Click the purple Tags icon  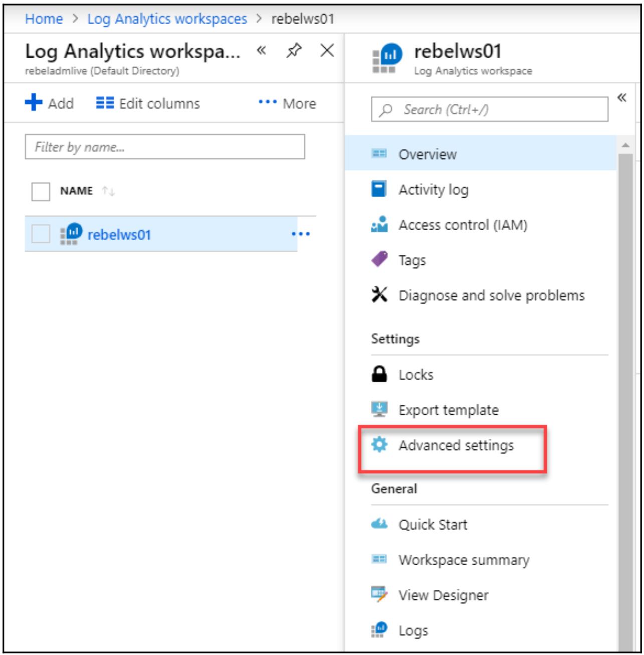(379, 260)
